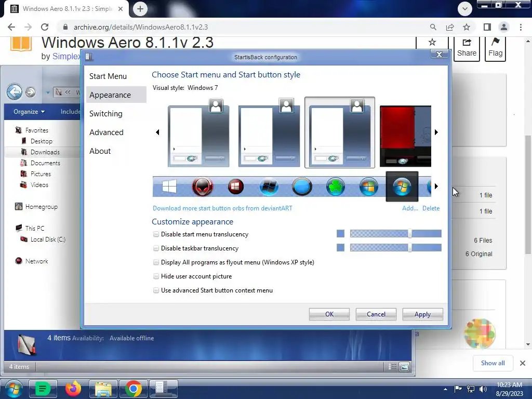Open the Switching section

click(x=106, y=114)
